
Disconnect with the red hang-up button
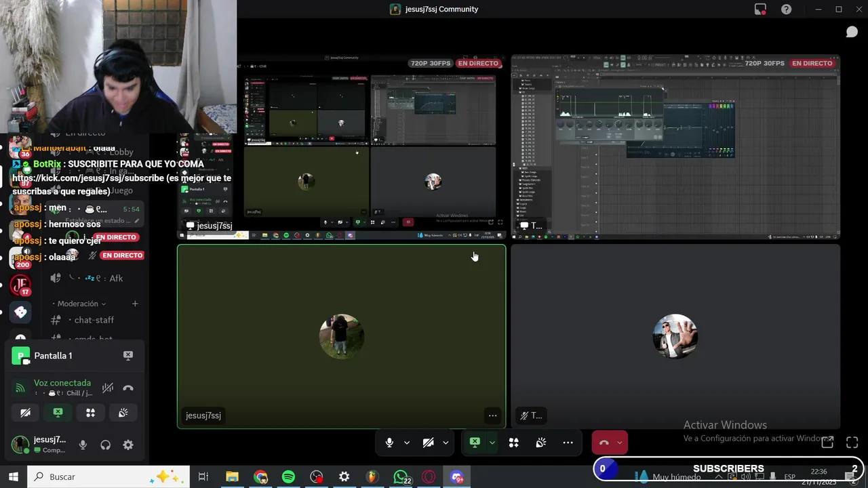tap(604, 443)
